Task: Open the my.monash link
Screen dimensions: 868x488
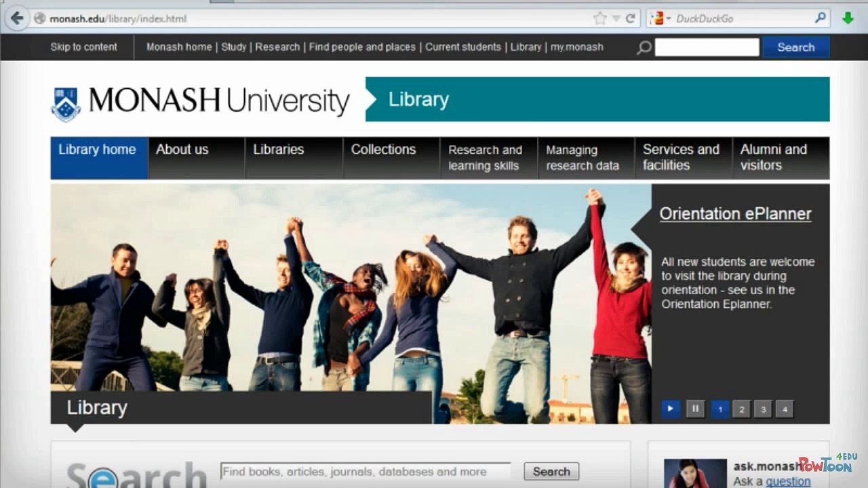Action: (x=576, y=47)
